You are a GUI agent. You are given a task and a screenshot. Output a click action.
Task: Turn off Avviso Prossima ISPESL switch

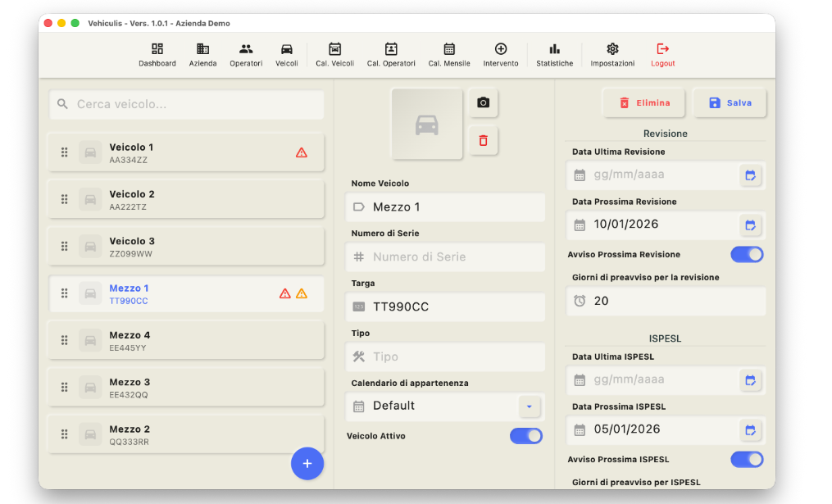pyautogui.click(x=747, y=460)
